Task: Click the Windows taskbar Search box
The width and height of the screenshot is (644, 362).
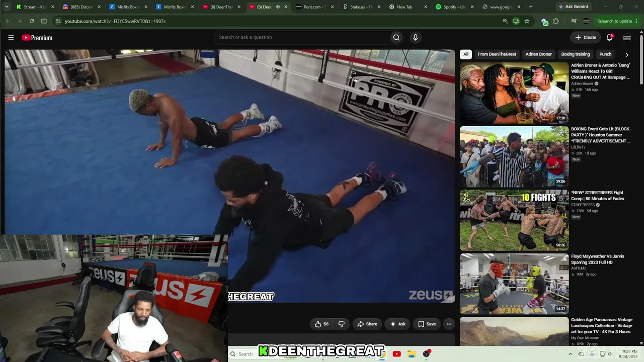Action: click(246, 354)
